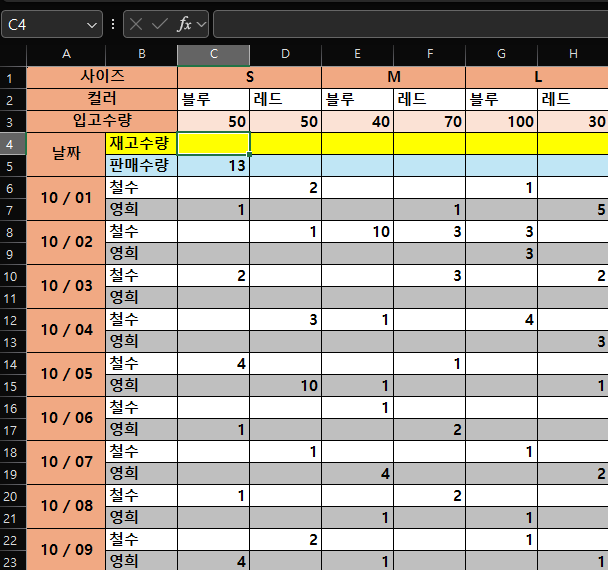Click the value 4 in cell E19

pyautogui.click(x=358, y=473)
